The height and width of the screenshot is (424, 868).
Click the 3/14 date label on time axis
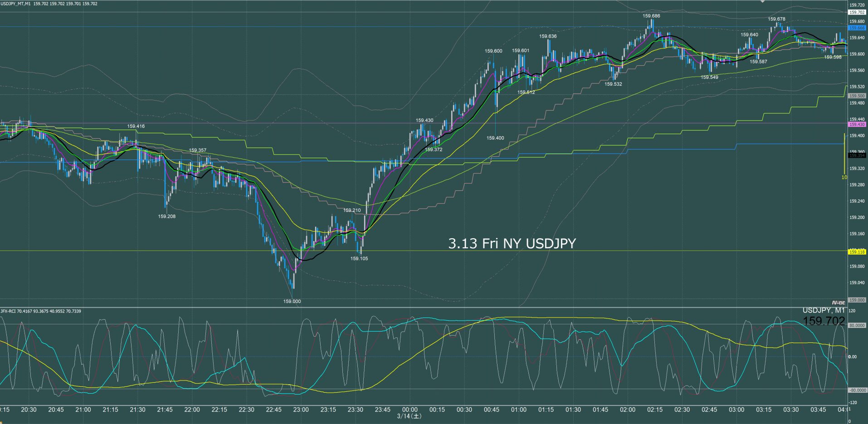(x=409, y=416)
